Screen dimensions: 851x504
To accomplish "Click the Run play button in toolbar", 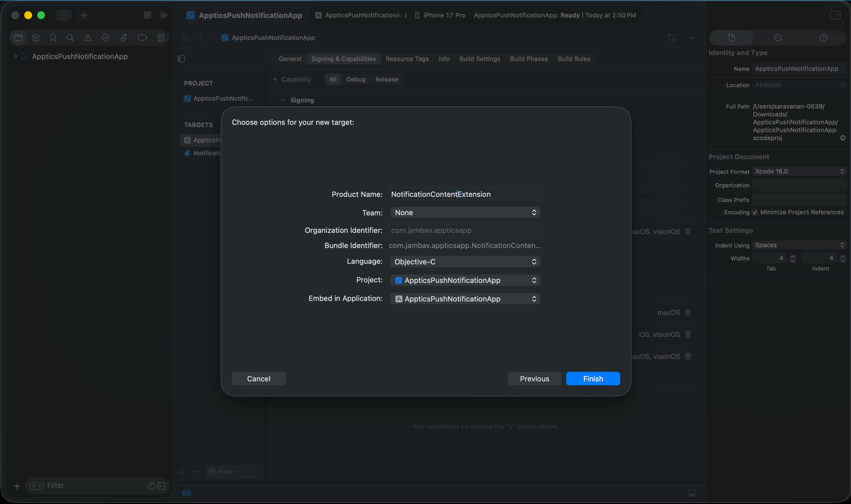I will pos(164,15).
